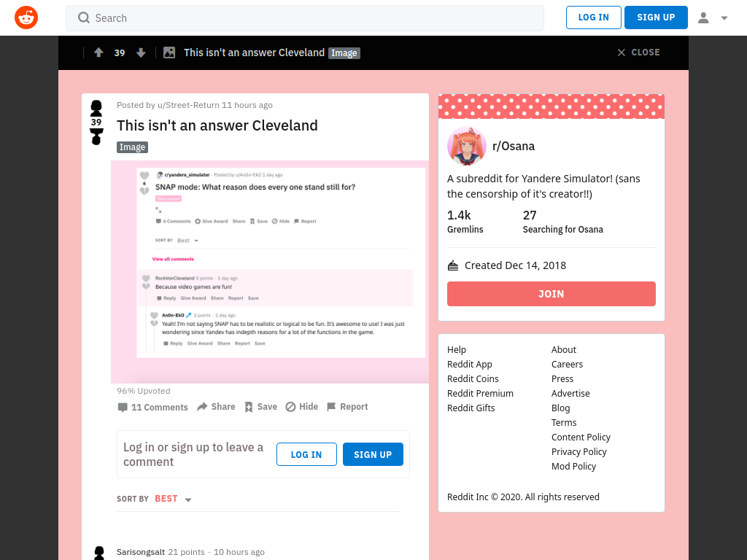Focus the Search input field
This screenshot has height=560, width=747.
click(305, 18)
